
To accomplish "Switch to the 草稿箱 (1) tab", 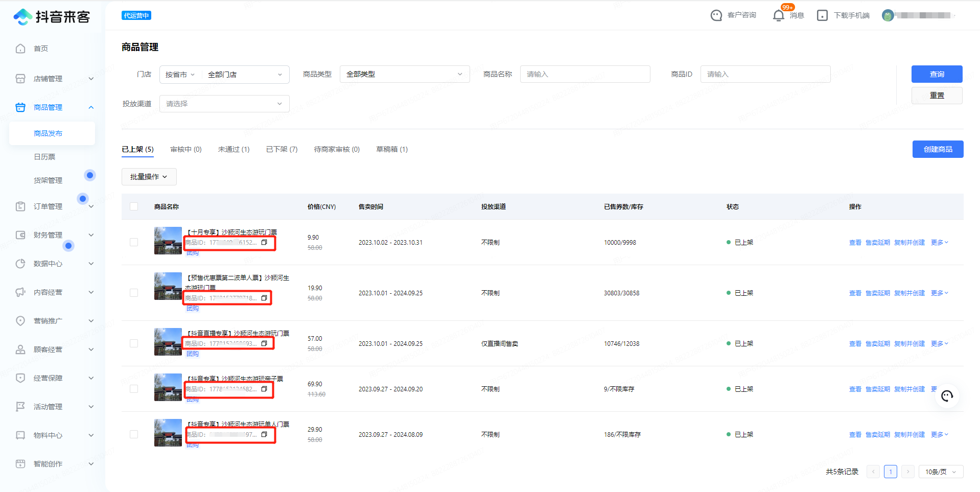I will coord(391,149).
